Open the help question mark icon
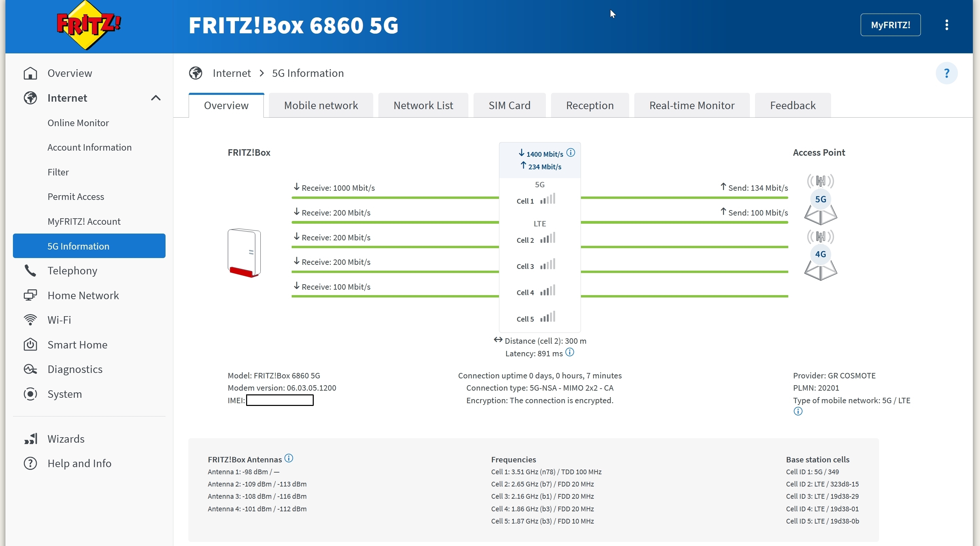 pos(947,73)
